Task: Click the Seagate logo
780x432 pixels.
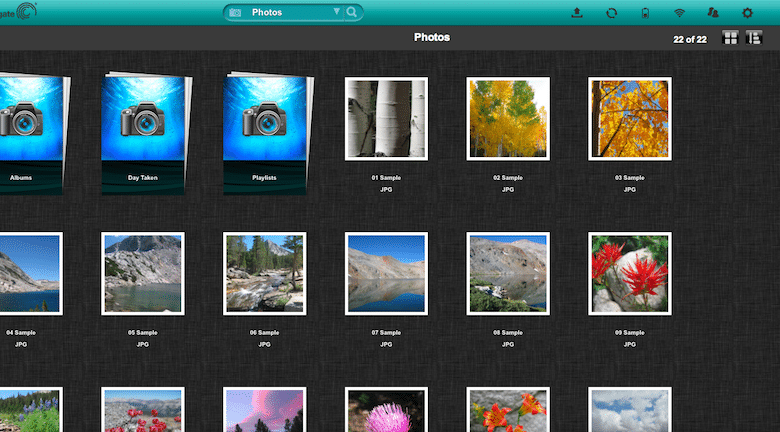Action: click(18, 11)
